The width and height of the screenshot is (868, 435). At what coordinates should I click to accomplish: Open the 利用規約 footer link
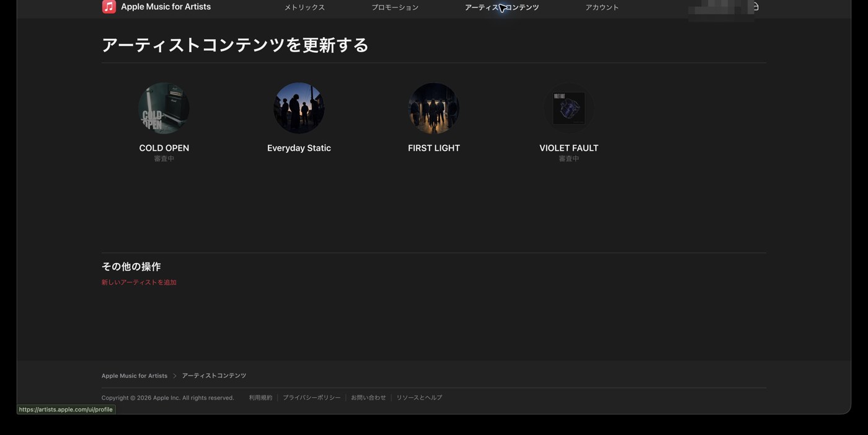pyautogui.click(x=260, y=398)
